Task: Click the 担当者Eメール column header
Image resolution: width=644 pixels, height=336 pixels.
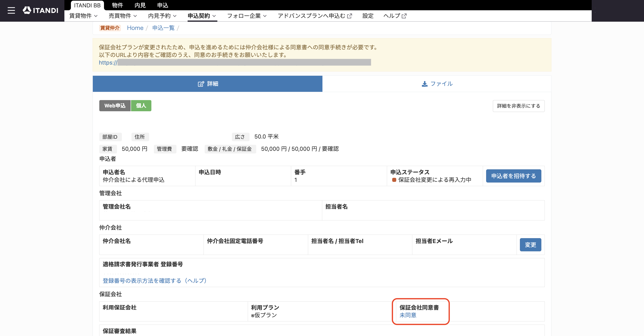Action: (434, 241)
